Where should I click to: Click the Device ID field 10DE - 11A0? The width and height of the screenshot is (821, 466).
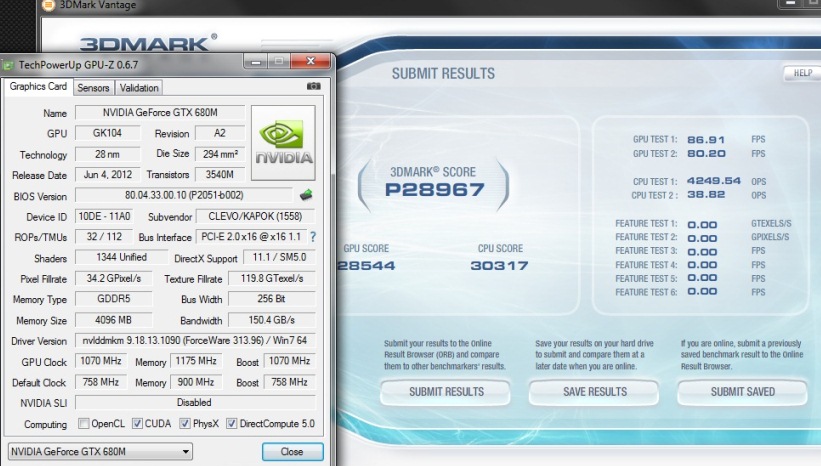pos(104,216)
